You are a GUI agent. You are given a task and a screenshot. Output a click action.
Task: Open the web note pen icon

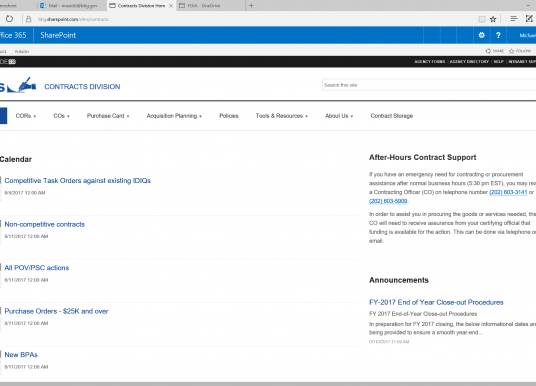pyautogui.click(x=529, y=19)
